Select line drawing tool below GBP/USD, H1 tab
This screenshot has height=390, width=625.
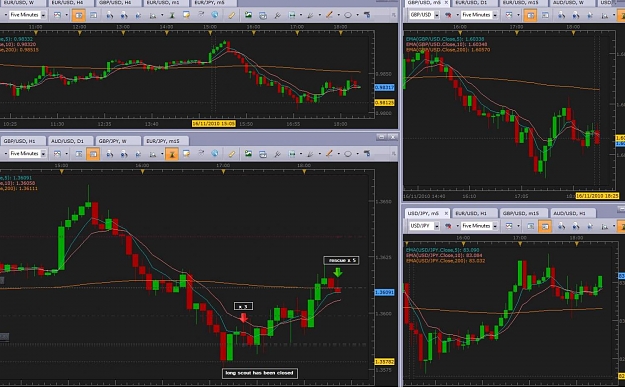tap(329, 154)
